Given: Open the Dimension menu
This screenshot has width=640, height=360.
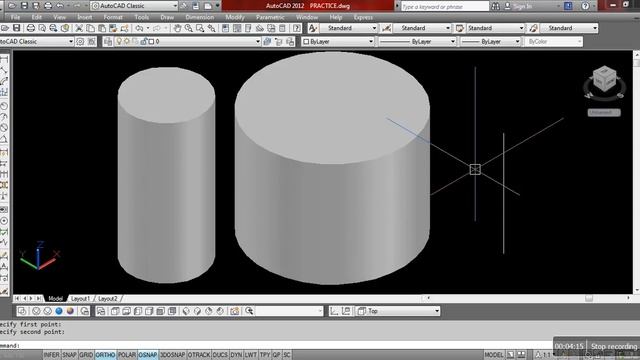Looking at the screenshot, I should click(x=200, y=17).
